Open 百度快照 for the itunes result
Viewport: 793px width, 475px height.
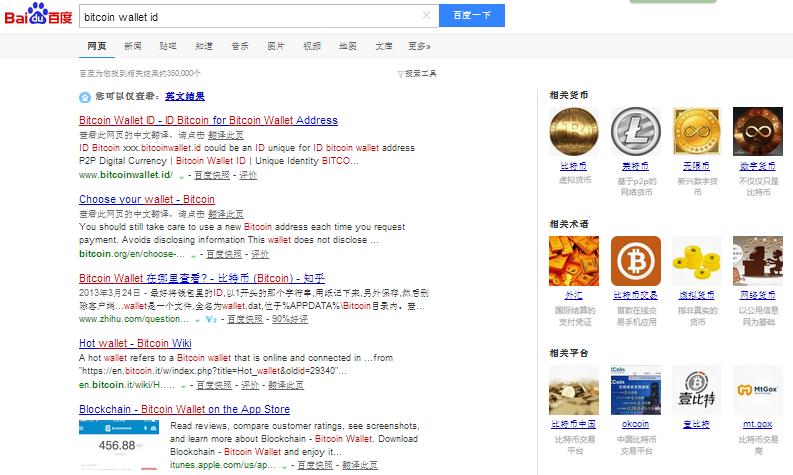[315, 465]
